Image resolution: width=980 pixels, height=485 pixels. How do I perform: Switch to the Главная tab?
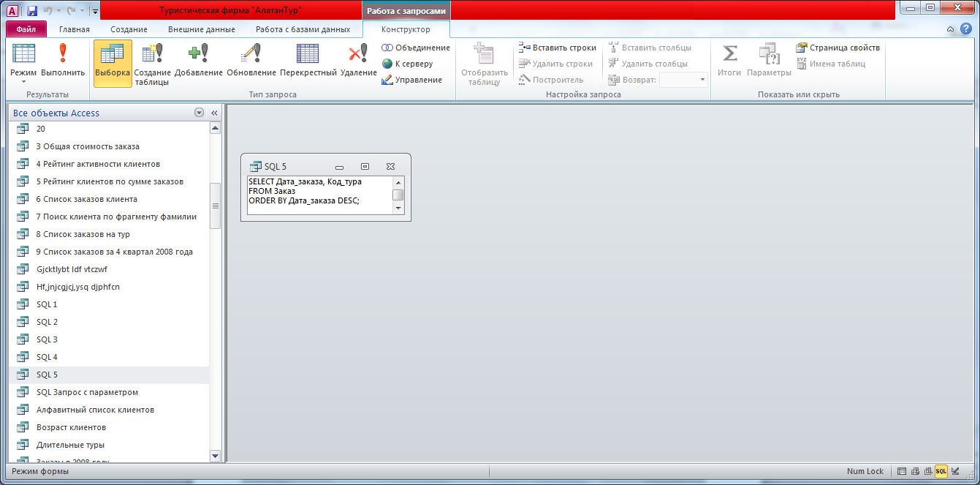75,29
